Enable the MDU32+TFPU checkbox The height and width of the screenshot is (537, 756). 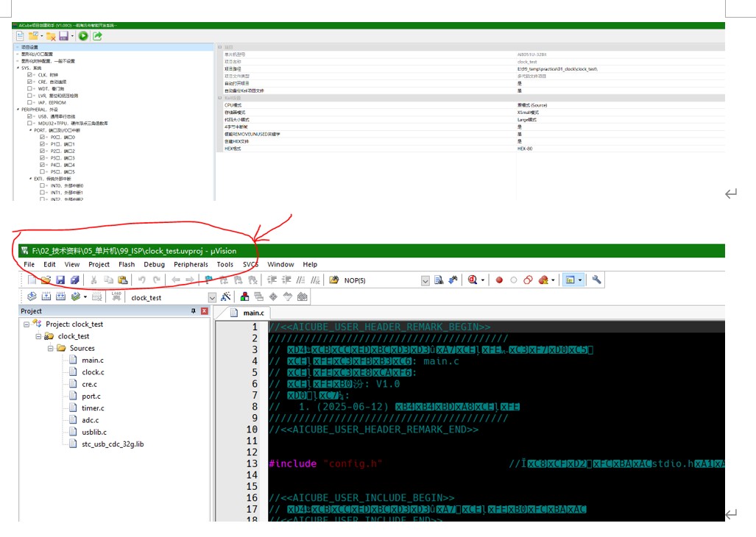tap(30, 124)
